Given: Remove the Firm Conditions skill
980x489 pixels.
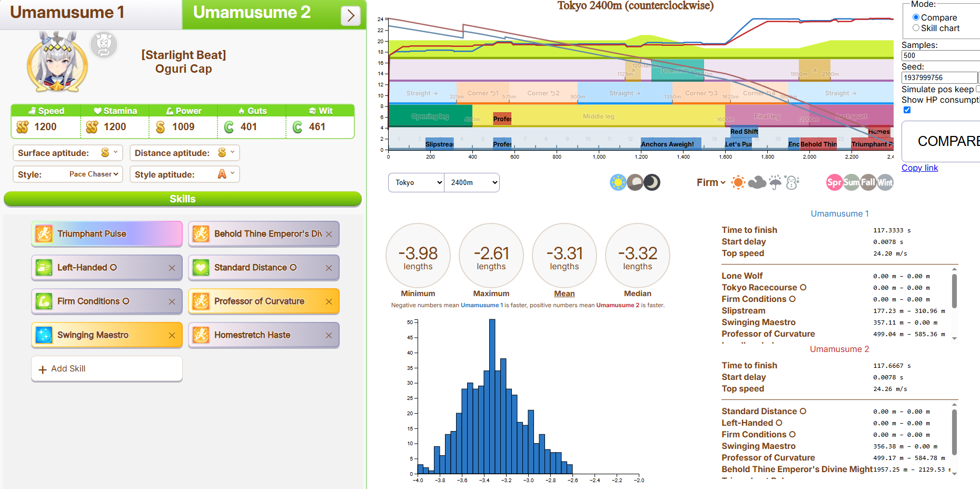Looking at the screenshot, I should click(172, 301).
